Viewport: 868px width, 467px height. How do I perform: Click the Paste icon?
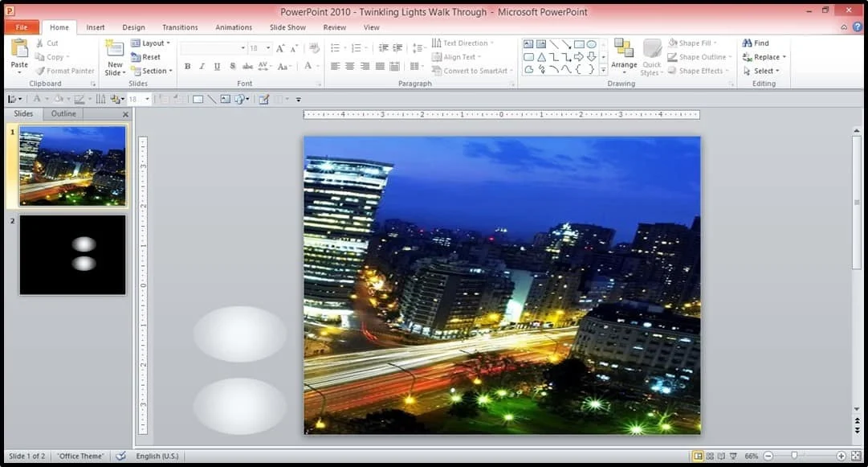(19, 49)
